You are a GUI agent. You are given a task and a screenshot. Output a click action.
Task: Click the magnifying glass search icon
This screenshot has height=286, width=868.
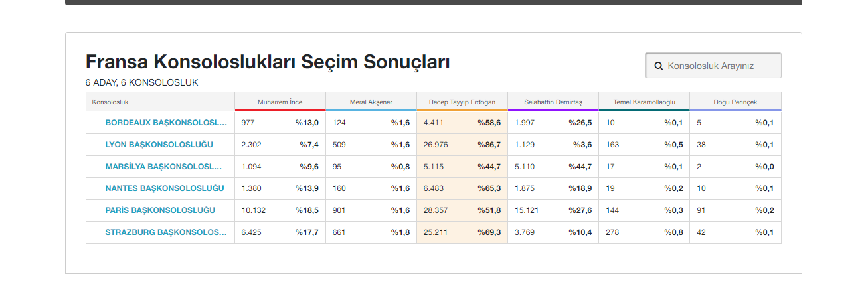(659, 66)
